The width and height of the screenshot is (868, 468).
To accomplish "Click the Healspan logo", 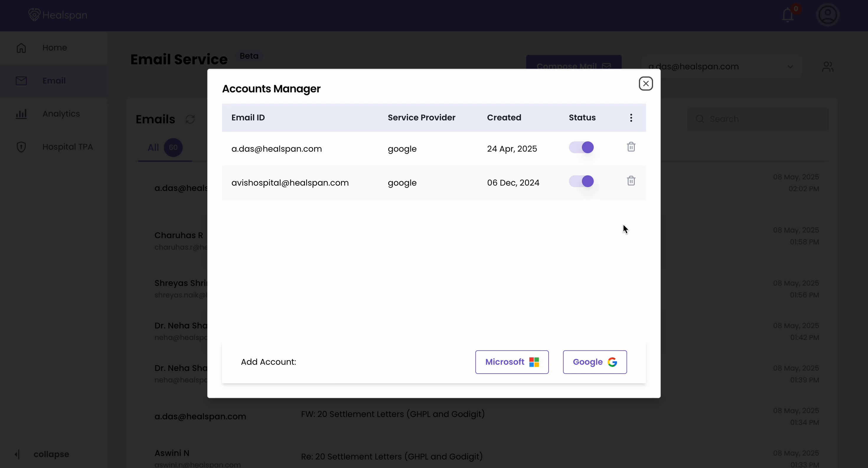I will (x=57, y=15).
